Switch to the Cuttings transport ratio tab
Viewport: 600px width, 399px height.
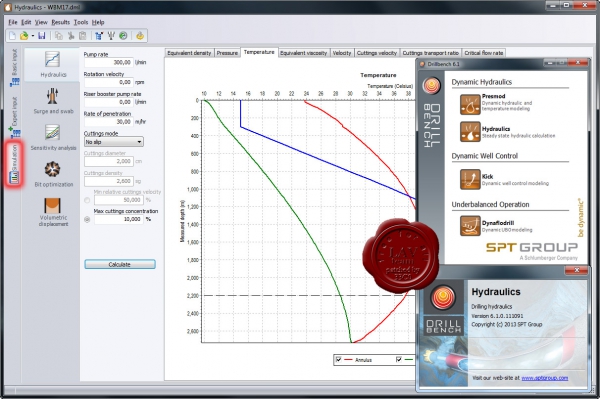pyautogui.click(x=430, y=53)
